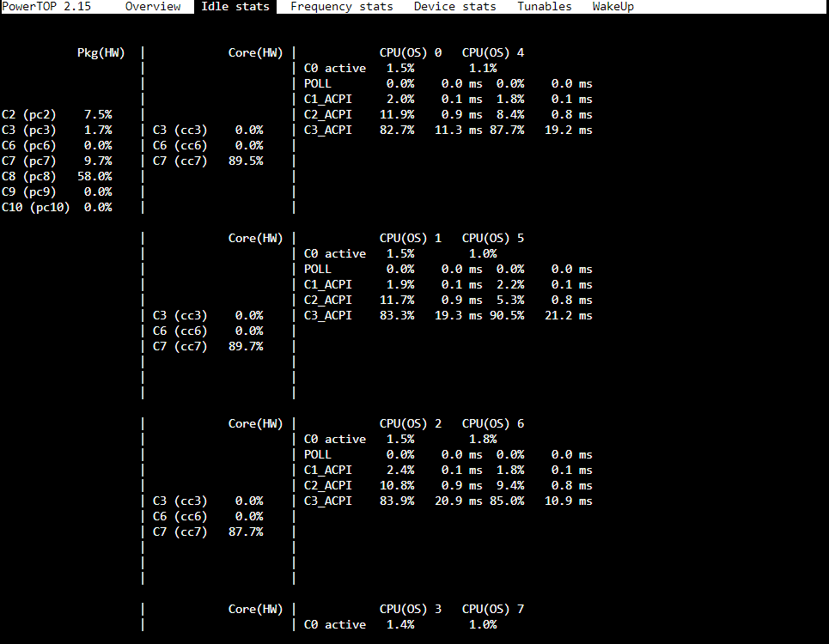Click the PowerTOP 2.15 title text

pos(46,6)
